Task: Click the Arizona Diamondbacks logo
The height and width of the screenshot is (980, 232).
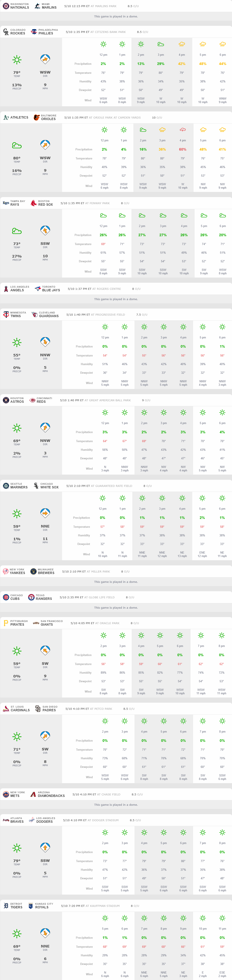Action: [33, 794]
